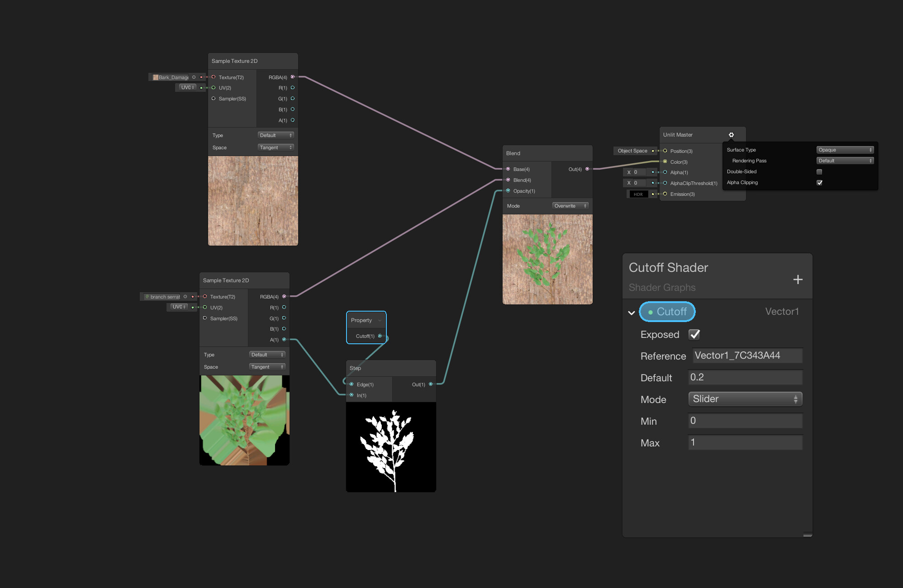Screen dimensions: 903x588
Task: Disable Alpha Clipping on the master node
Action: (x=819, y=182)
